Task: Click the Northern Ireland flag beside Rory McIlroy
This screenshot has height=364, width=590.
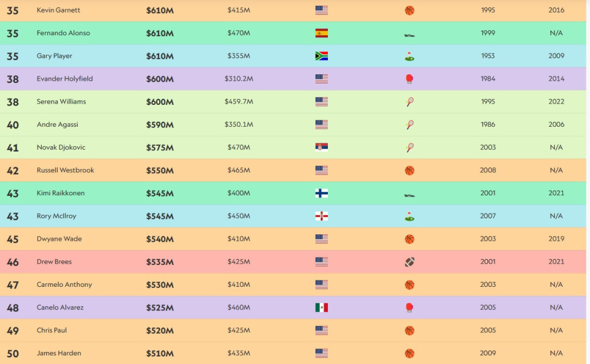Action: (x=322, y=216)
